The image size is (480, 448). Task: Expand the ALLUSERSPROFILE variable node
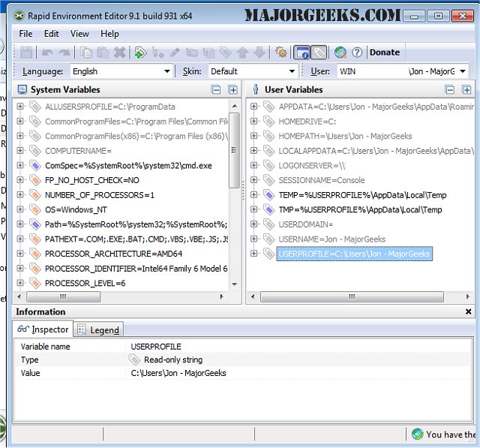point(20,107)
